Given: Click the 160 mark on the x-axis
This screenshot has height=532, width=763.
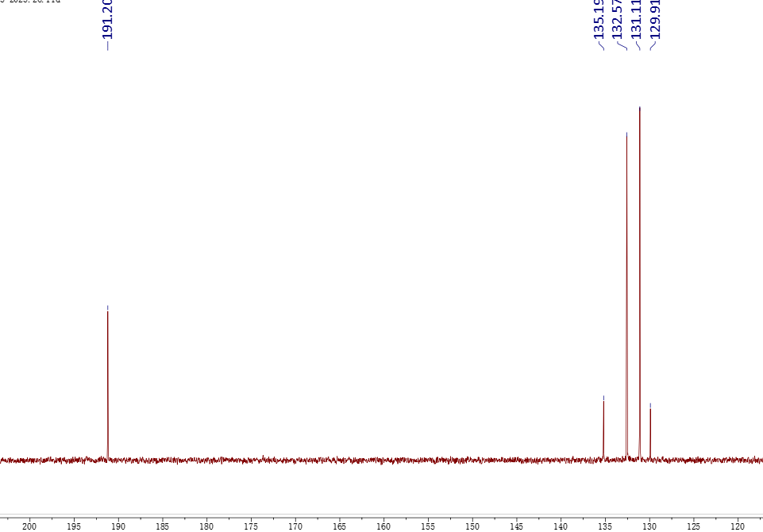Looking at the screenshot, I should coord(383,526).
